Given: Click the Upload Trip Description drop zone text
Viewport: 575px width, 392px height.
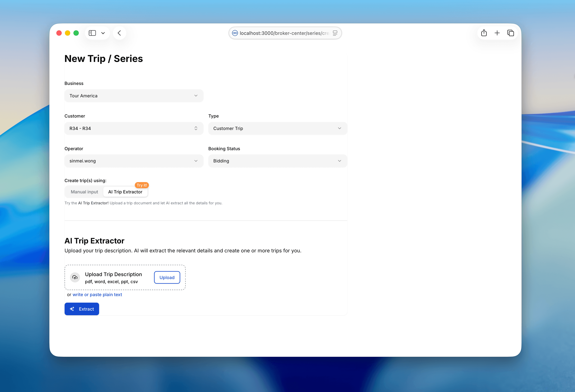Looking at the screenshot, I should [113, 274].
